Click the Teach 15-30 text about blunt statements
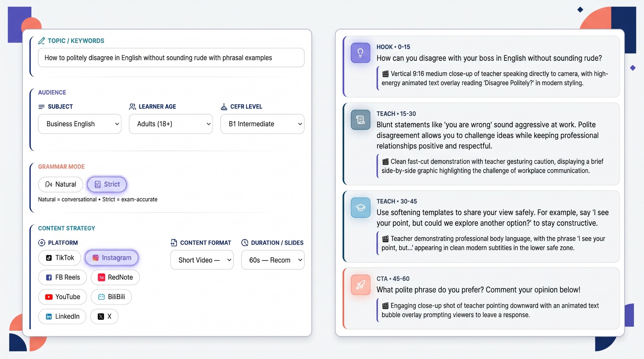Viewport: 644px width, 359px height. [488, 135]
